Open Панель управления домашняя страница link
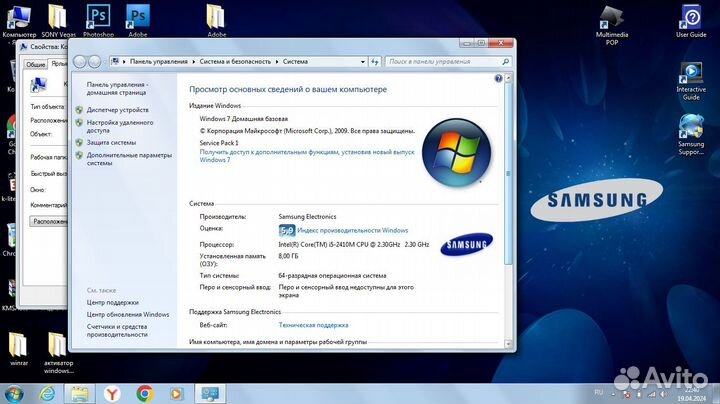Image resolution: width=720 pixels, height=404 pixels. click(117, 89)
